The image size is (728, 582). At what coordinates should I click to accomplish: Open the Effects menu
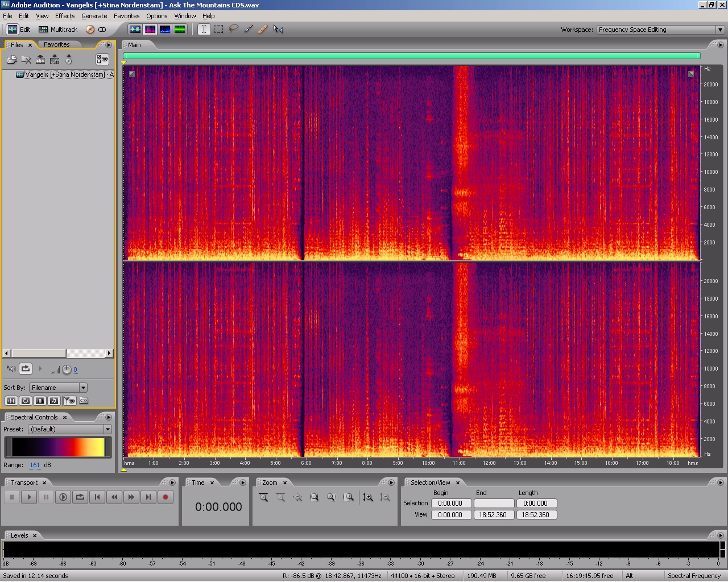coord(65,16)
